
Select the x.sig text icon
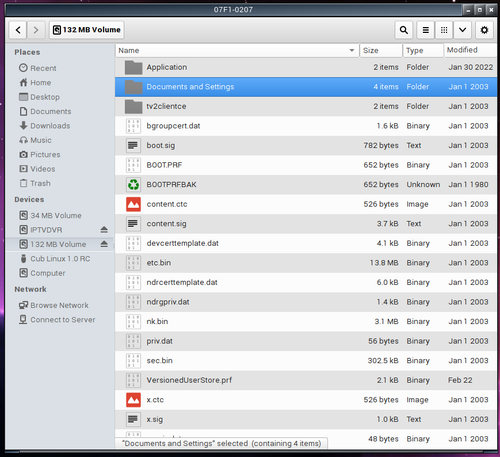pyautogui.click(x=133, y=420)
